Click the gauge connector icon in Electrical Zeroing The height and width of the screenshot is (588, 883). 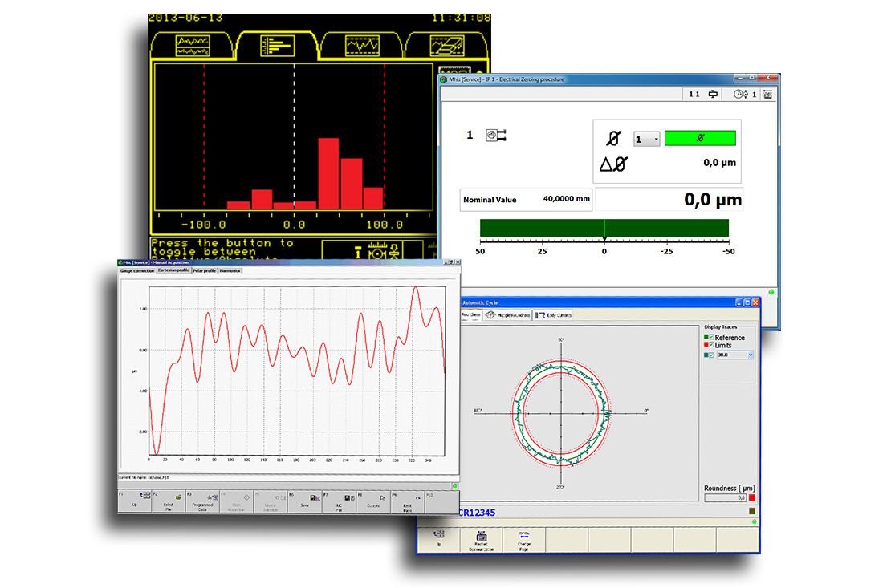click(496, 135)
